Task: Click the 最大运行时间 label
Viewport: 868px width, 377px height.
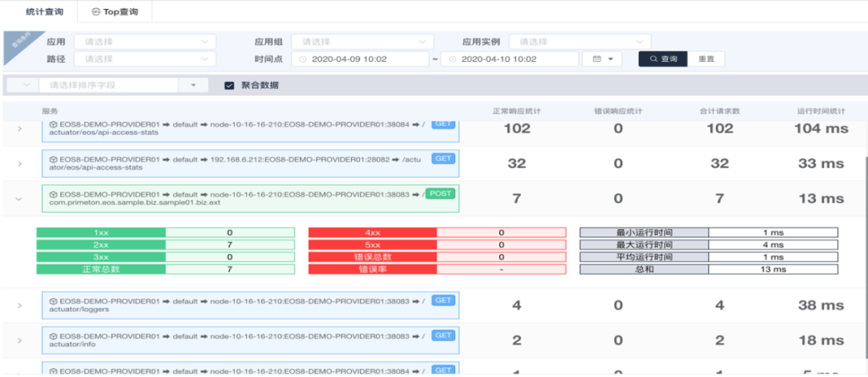Action: point(645,244)
